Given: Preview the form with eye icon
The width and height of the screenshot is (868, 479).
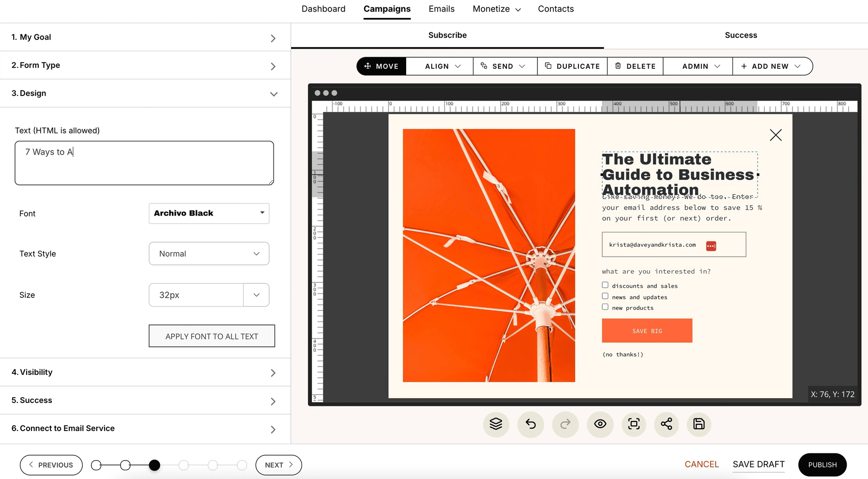Looking at the screenshot, I should pos(600,424).
